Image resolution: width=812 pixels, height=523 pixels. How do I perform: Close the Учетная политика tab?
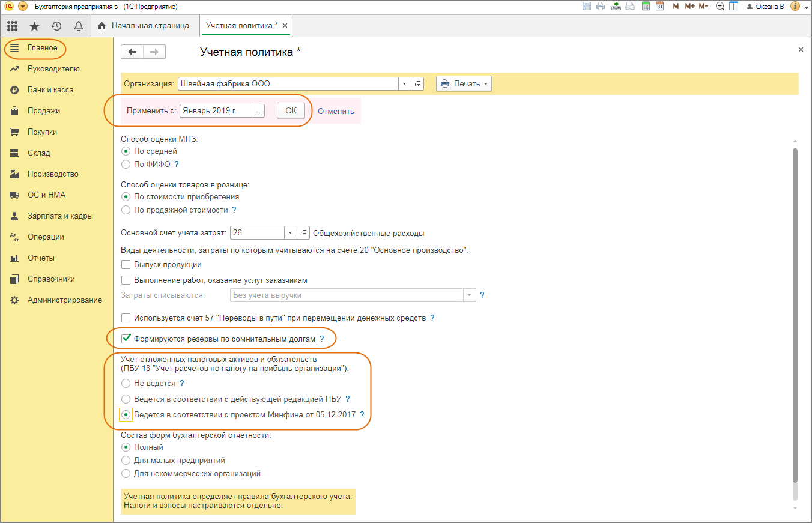coord(285,26)
